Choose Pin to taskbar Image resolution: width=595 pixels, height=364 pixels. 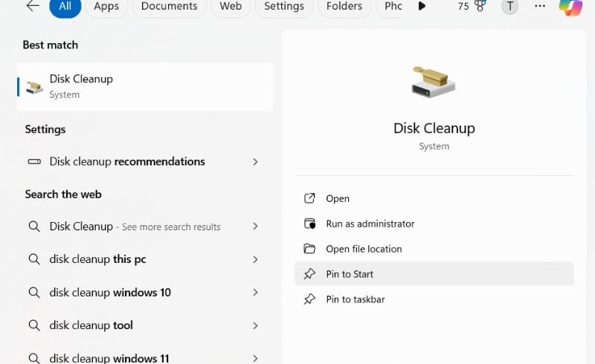pos(434,299)
